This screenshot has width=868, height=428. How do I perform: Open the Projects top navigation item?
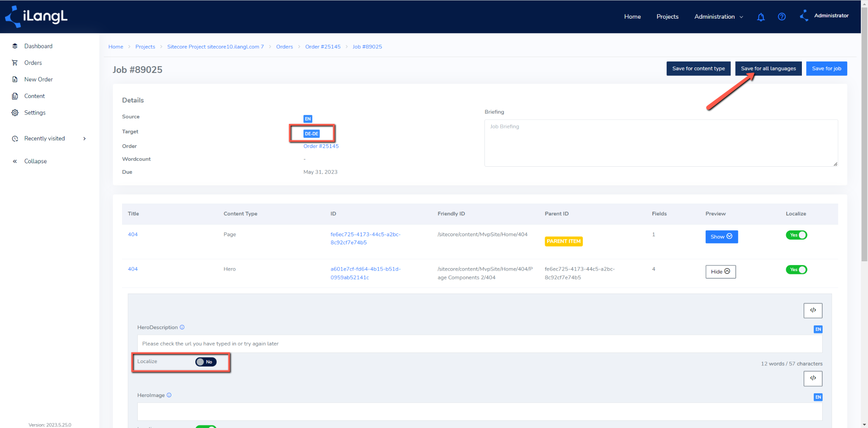[x=668, y=17]
